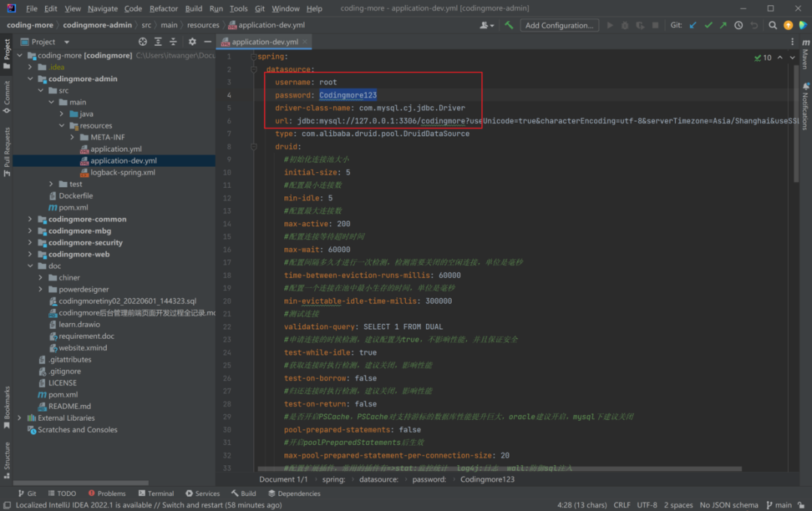Image resolution: width=812 pixels, height=511 pixels.
Task: Expand the codingmore-common module
Action: pyautogui.click(x=30, y=219)
